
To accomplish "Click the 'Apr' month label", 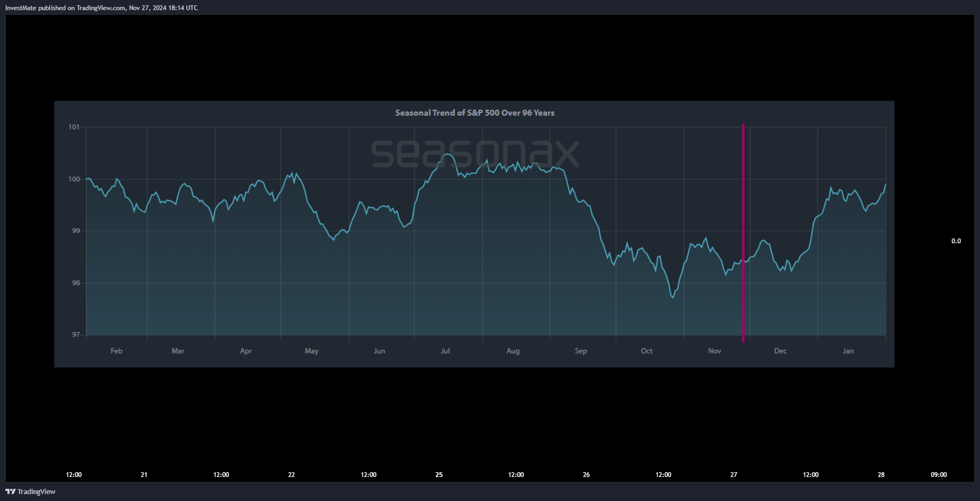I will point(246,351).
